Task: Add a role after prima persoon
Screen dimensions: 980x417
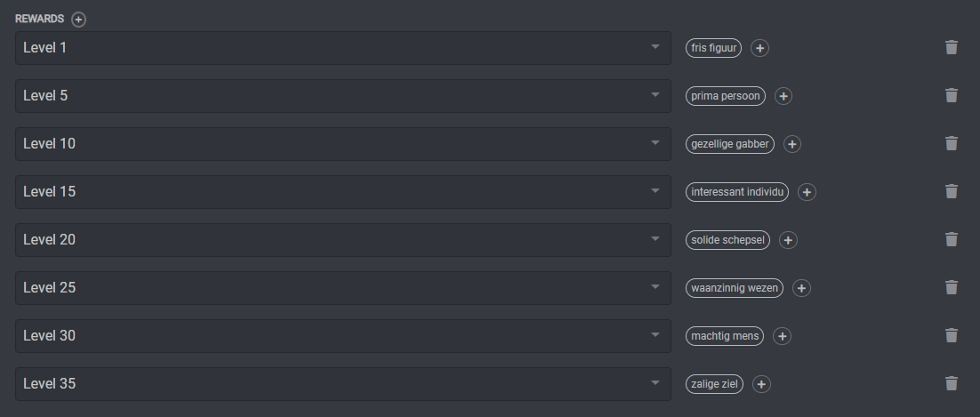Action: (783, 96)
